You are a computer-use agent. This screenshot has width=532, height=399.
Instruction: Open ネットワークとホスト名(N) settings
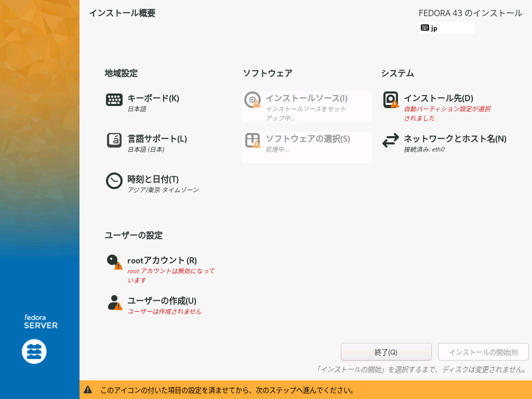coord(455,139)
